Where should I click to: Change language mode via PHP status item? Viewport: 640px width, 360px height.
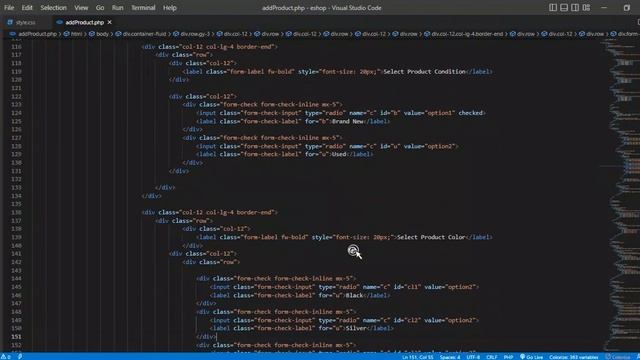[508, 357]
